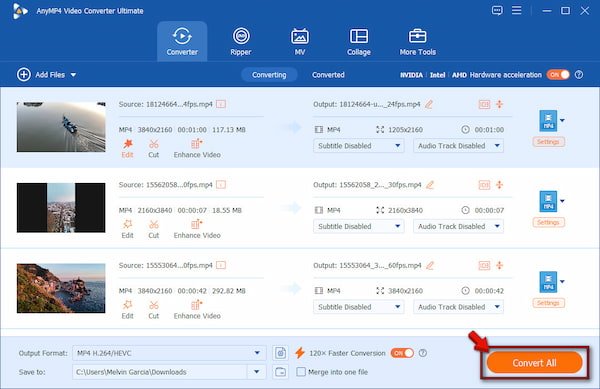
Task: Click compress icon for 15562058 output
Action: coord(499,185)
